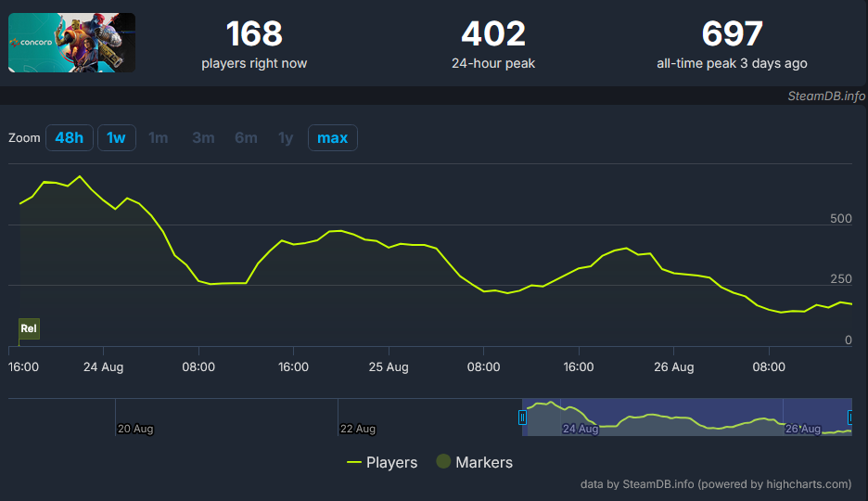Click the dark circle icon beside Markers
Screen dimensions: 868x501
443,462
